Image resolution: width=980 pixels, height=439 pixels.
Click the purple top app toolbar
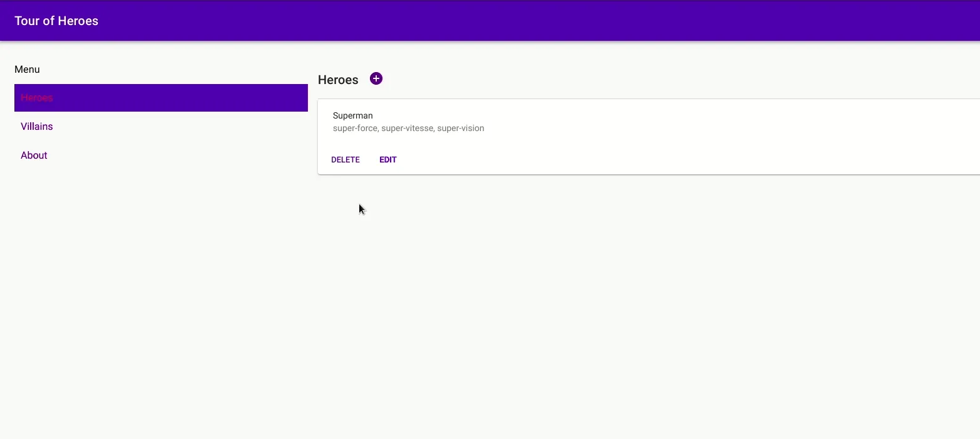pyautogui.click(x=490, y=21)
